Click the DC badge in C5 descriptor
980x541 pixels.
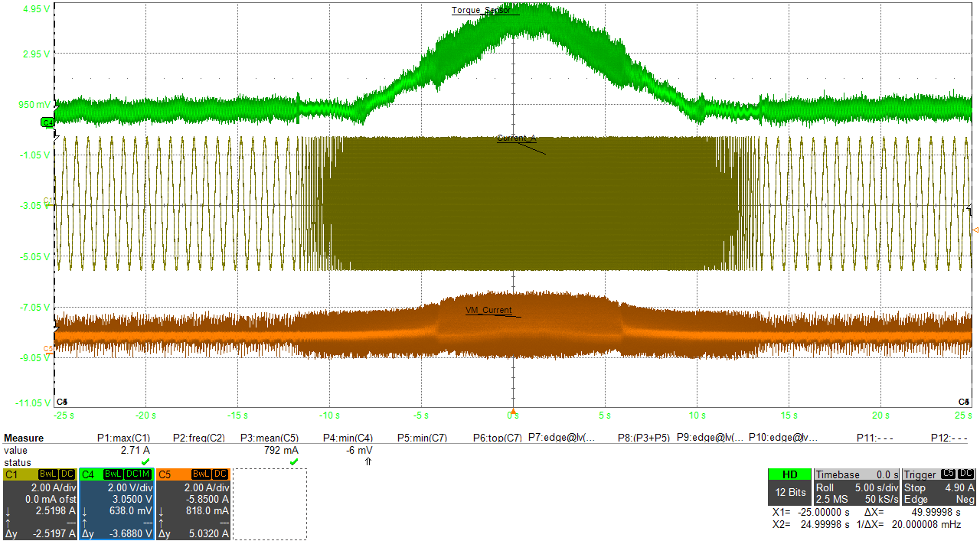point(220,474)
